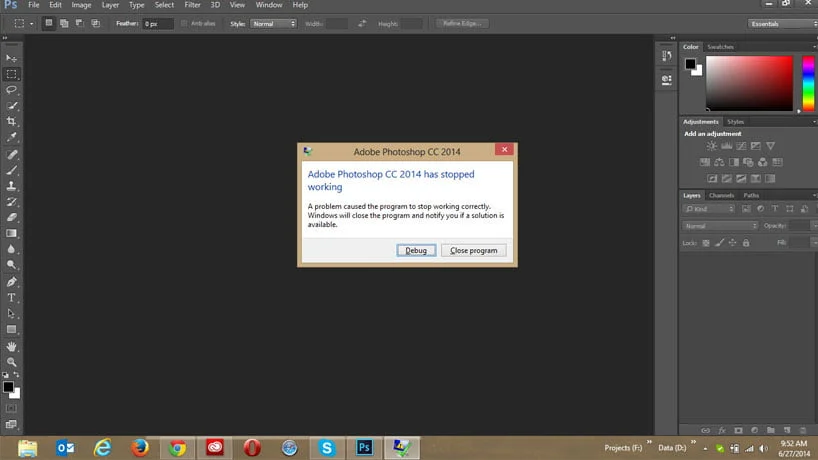Click the Close program button
This screenshot has width=818, height=460.
[474, 250]
